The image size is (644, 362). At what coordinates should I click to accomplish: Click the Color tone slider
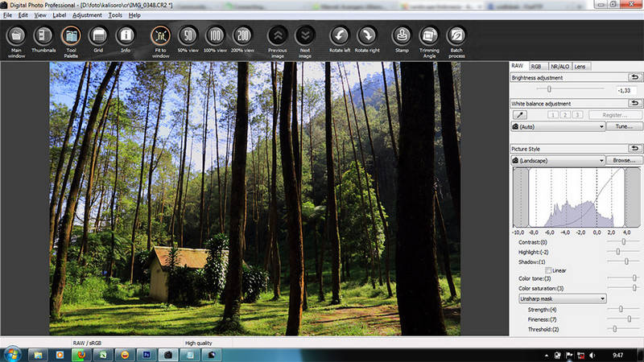tap(622, 278)
